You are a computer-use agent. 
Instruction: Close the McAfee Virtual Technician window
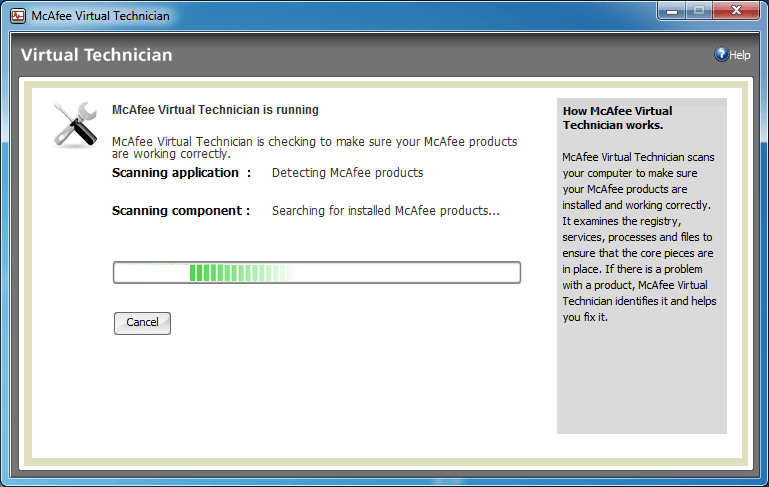(x=736, y=11)
